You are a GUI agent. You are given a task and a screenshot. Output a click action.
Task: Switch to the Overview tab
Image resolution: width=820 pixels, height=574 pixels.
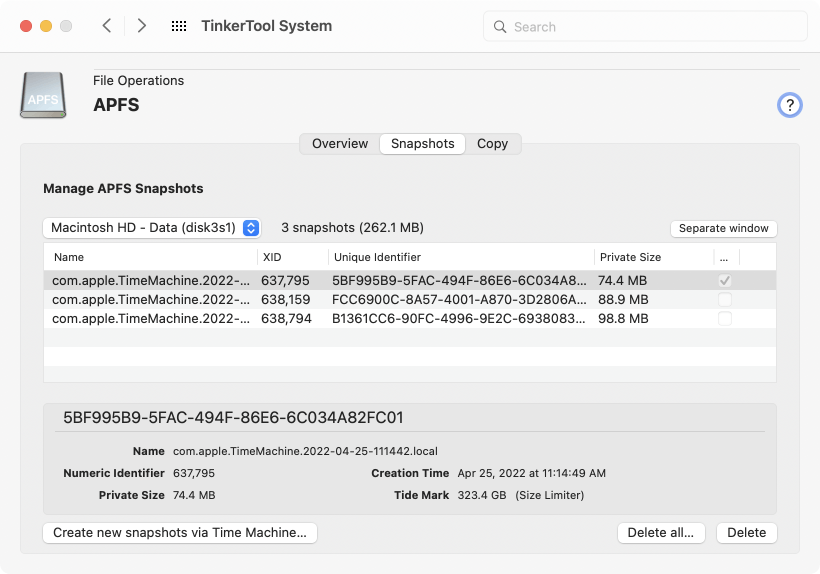click(340, 144)
